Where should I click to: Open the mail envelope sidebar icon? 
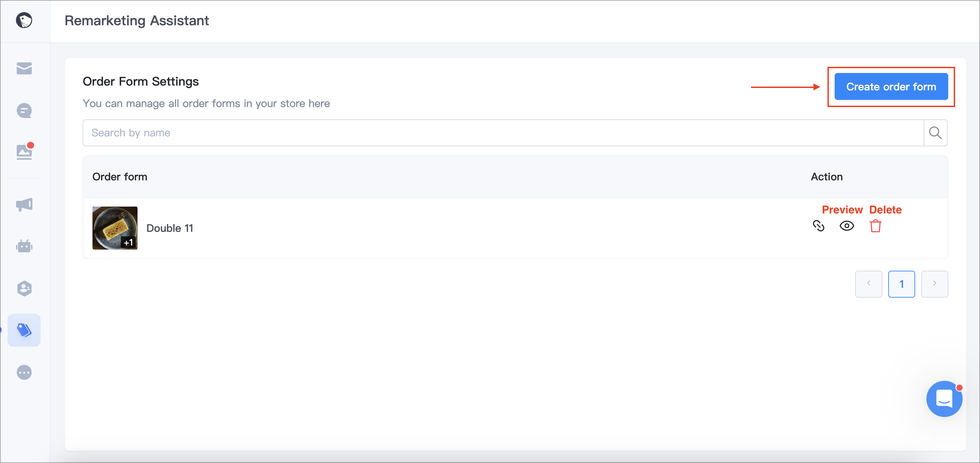click(24, 69)
